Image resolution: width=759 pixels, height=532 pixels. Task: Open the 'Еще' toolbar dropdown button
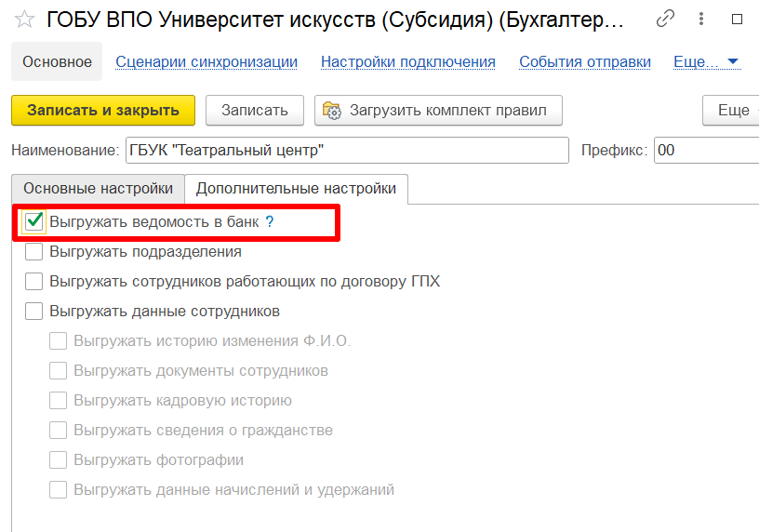click(x=733, y=110)
